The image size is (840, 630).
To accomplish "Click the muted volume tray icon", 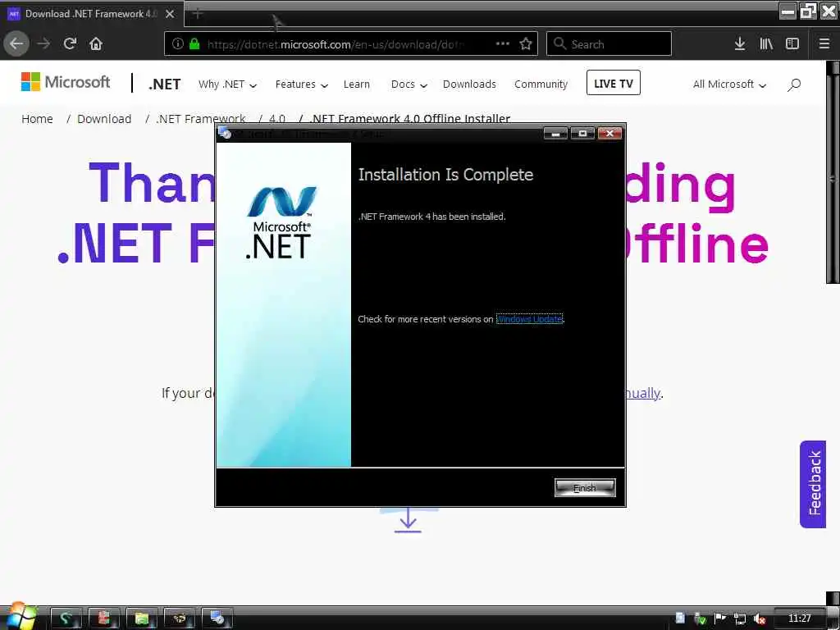I will click(x=760, y=619).
